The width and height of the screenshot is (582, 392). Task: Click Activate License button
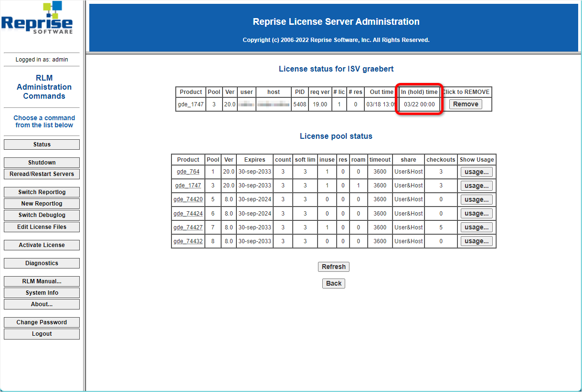point(42,245)
